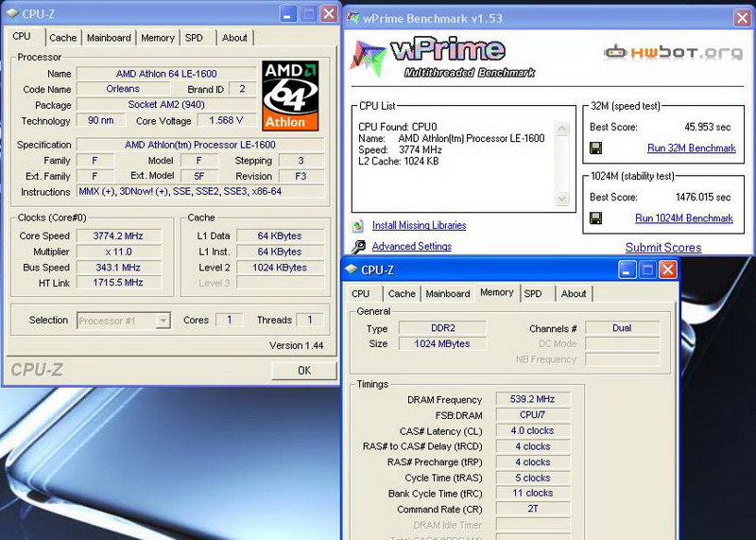The height and width of the screenshot is (540, 756).
Task: Minimize the top CPU-Z window
Action: click(288, 14)
